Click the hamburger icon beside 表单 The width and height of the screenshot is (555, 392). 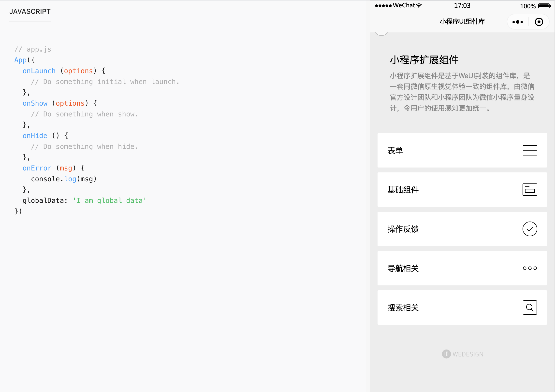pyautogui.click(x=530, y=150)
